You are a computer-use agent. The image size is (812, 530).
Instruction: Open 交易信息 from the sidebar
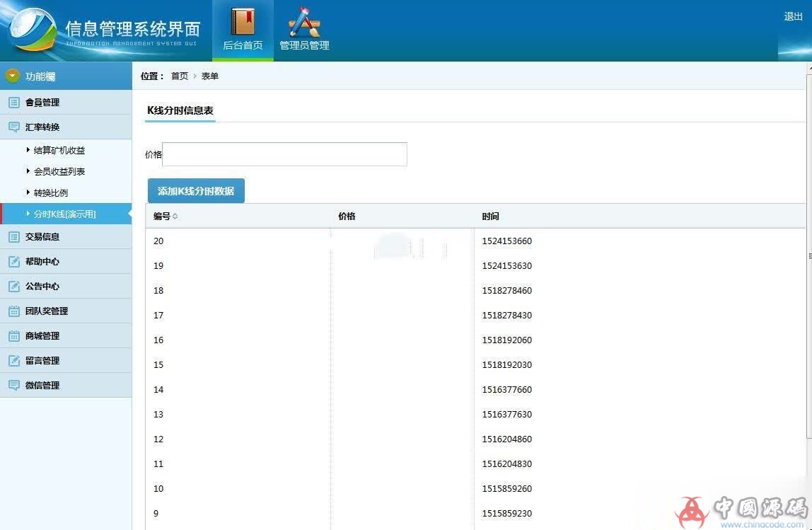tap(16, 236)
